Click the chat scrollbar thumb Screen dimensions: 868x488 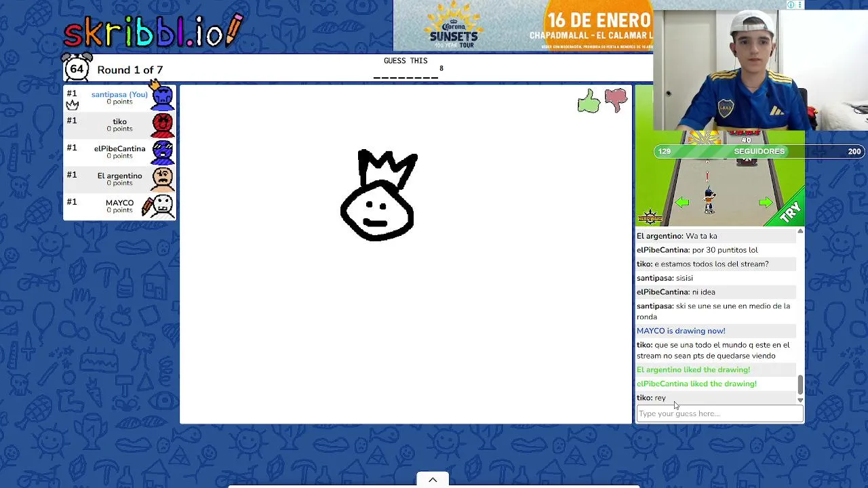coord(800,385)
